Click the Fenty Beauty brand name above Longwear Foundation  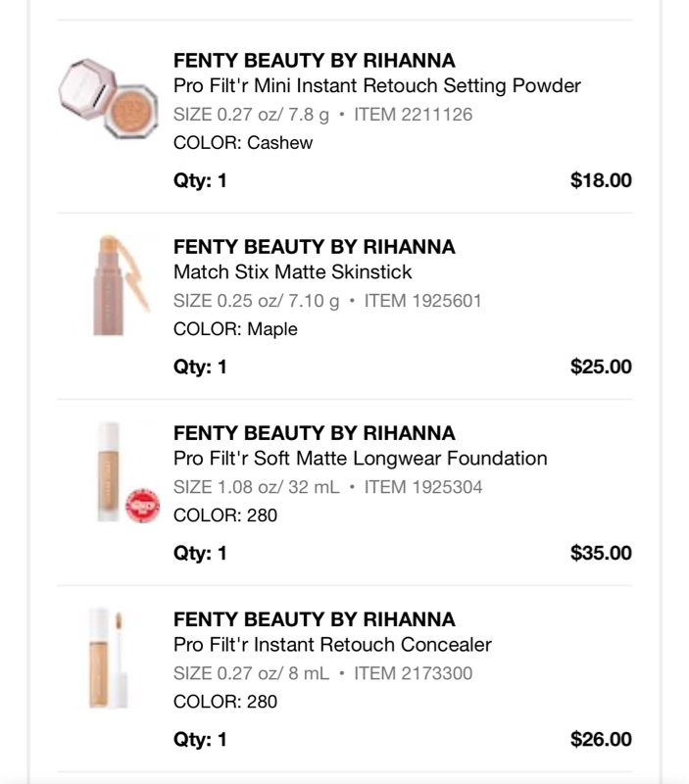tap(314, 433)
